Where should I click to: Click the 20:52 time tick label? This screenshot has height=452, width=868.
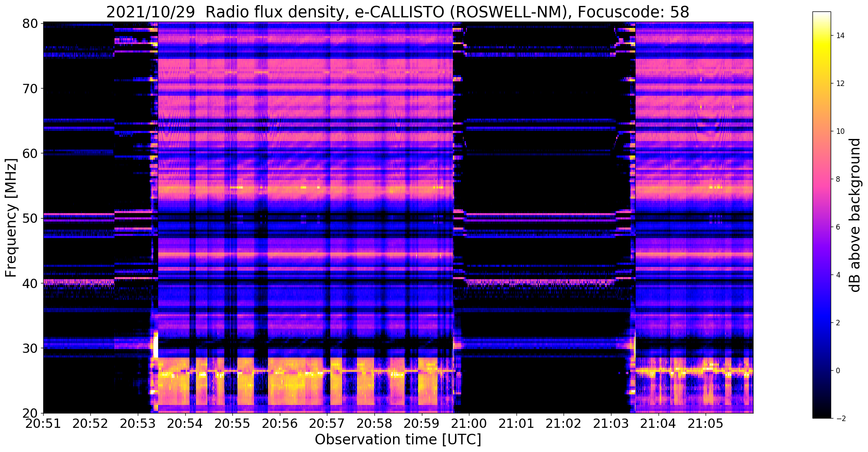[90, 423]
